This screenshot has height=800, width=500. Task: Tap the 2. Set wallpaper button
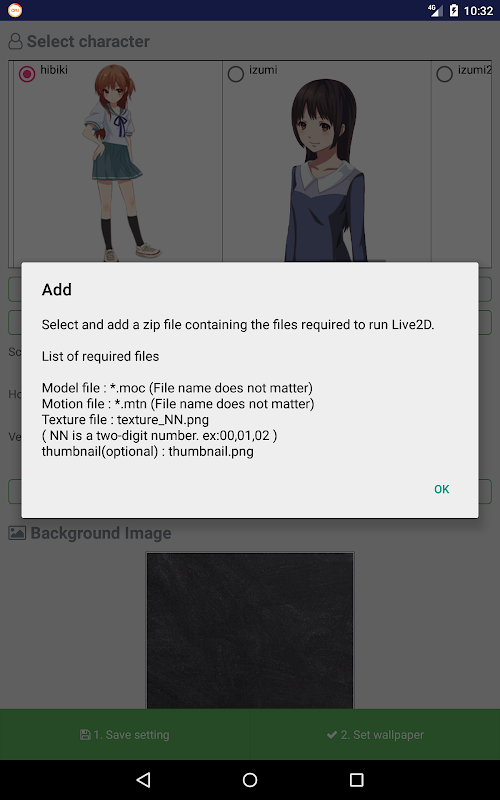(x=375, y=735)
